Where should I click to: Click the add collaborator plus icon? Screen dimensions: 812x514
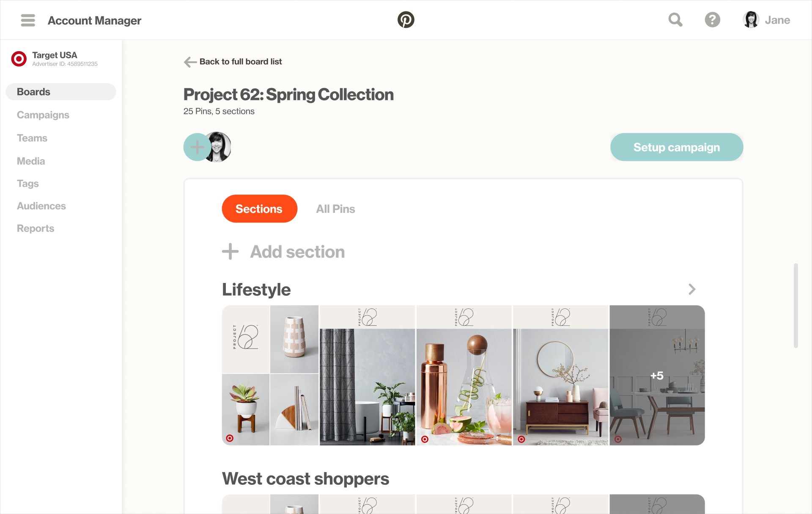click(x=197, y=147)
